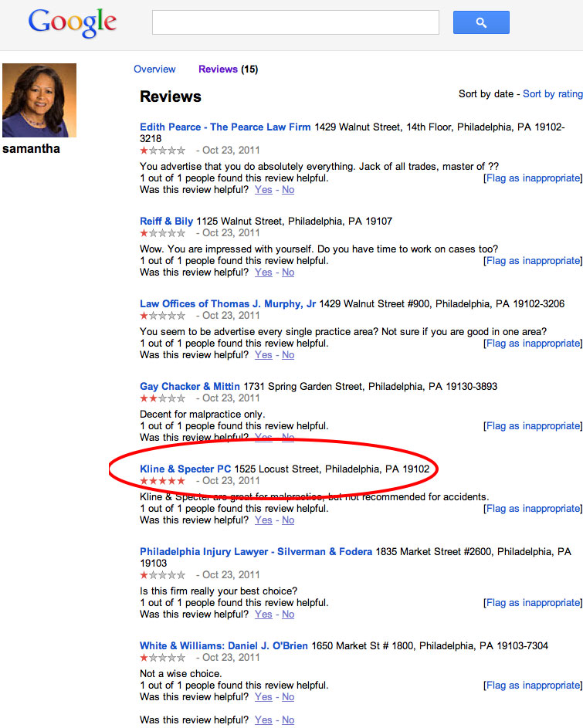Vote No on the Reiff & Bily review
The image size is (583, 728).
288,273
